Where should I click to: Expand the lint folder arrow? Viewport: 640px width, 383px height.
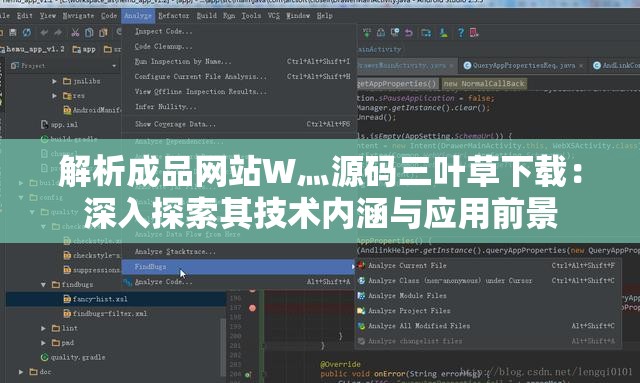pyautogui.click(x=43, y=328)
